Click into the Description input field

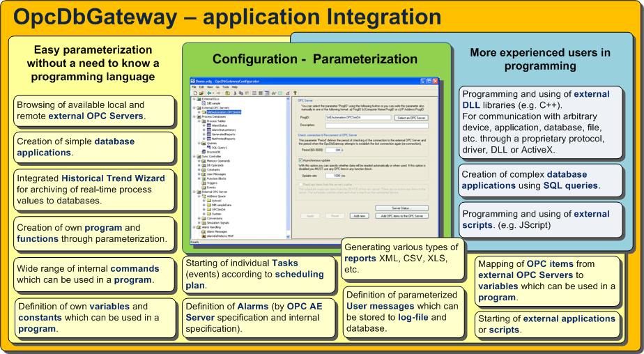(377, 125)
